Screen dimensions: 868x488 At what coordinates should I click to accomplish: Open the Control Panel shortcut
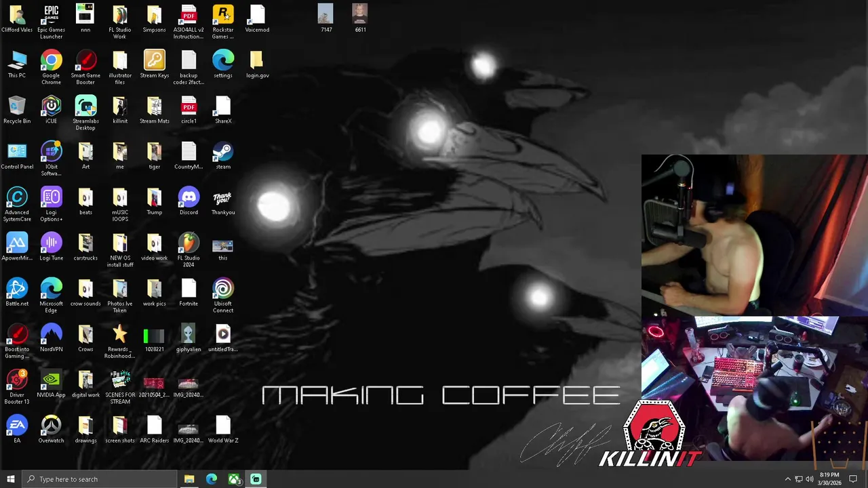click(x=17, y=152)
